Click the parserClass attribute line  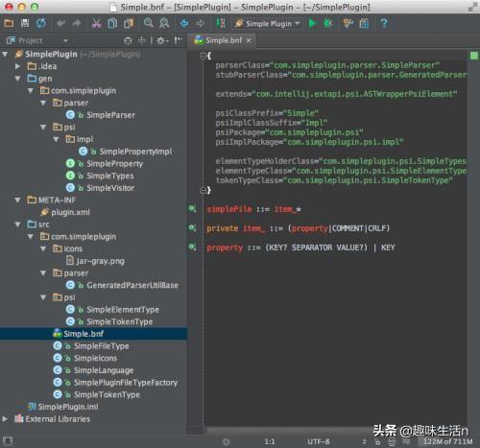pos(327,65)
